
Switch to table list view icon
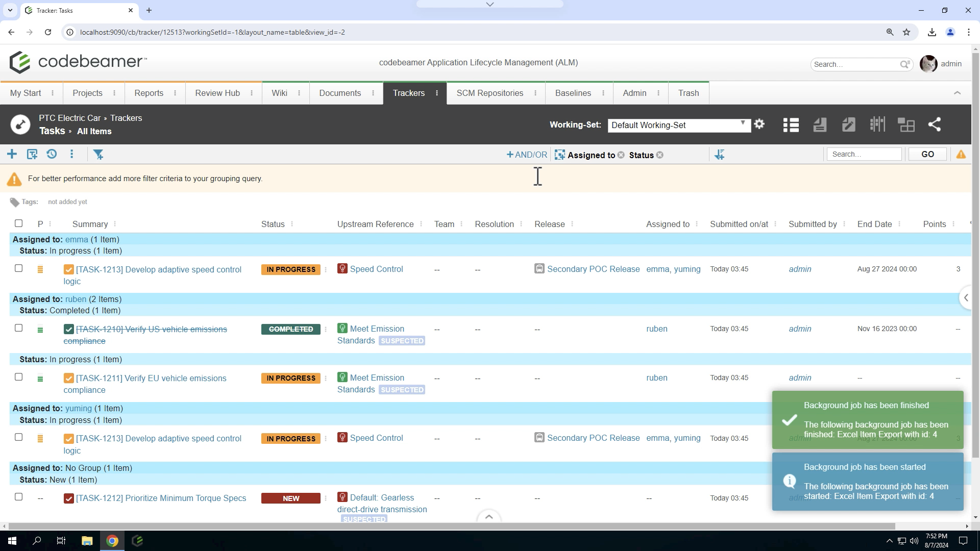(791, 125)
